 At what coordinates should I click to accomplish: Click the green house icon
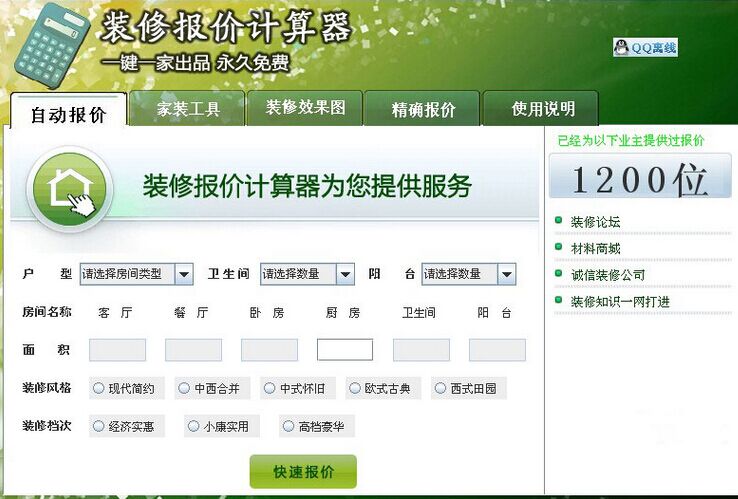coord(70,188)
